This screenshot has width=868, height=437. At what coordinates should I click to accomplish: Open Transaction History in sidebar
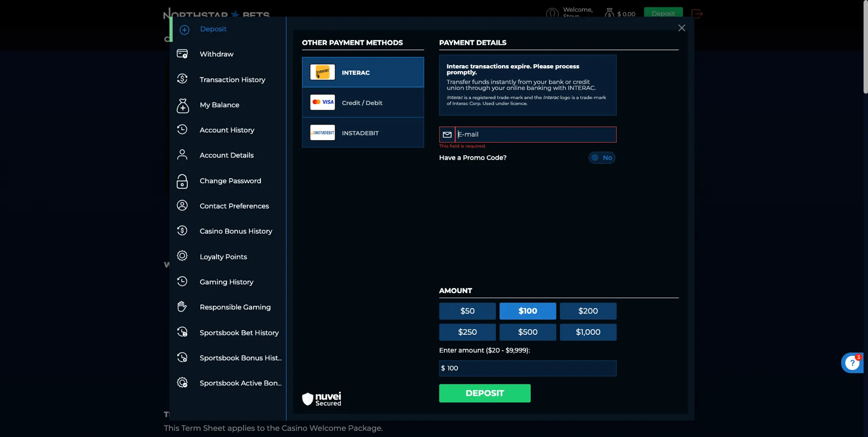(x=232, y=80)
